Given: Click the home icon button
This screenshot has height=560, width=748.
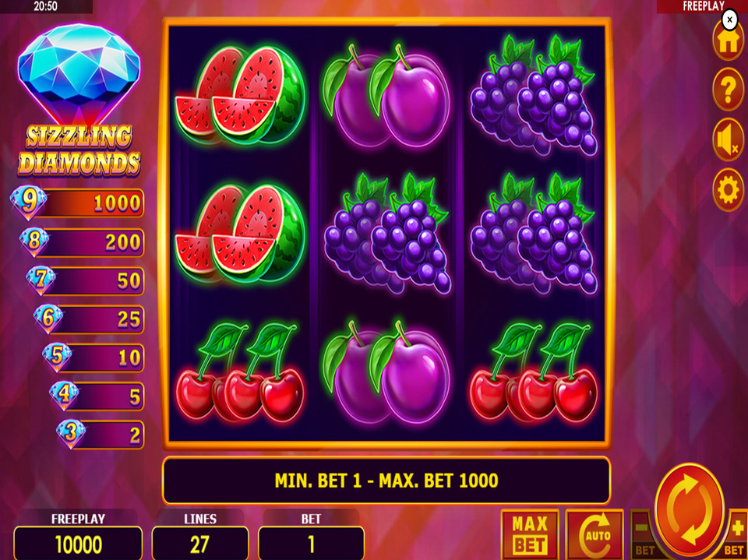Looking at the screenshot, I should coord(728,41).
